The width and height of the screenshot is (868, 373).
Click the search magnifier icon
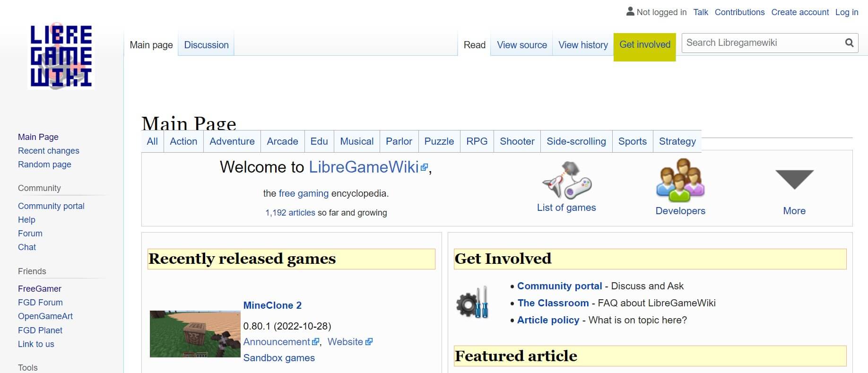pyautogui.click(x=849, y=43)
